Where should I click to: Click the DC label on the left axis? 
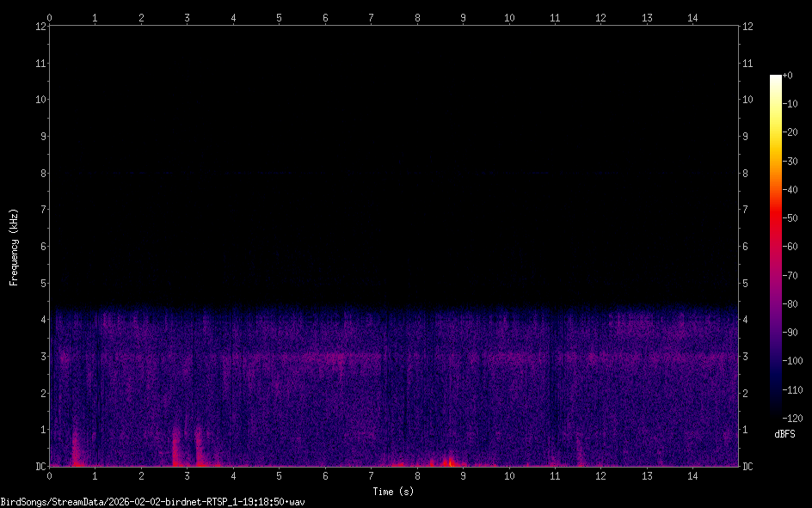38,467
